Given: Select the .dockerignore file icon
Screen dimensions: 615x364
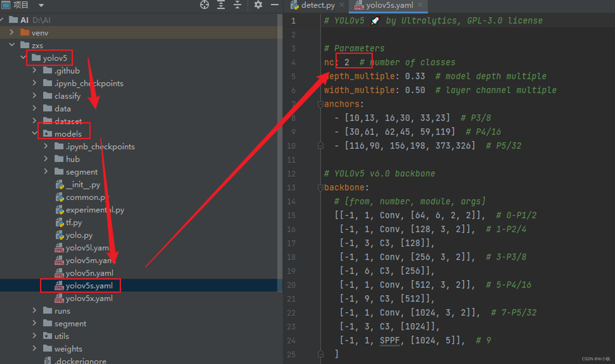Looking at the screenshot, I should click(x=48, y=360).
